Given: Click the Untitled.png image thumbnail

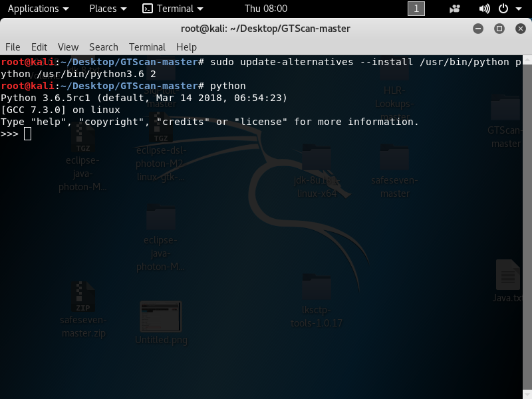Looking at the screenshot, I should 160,316.
